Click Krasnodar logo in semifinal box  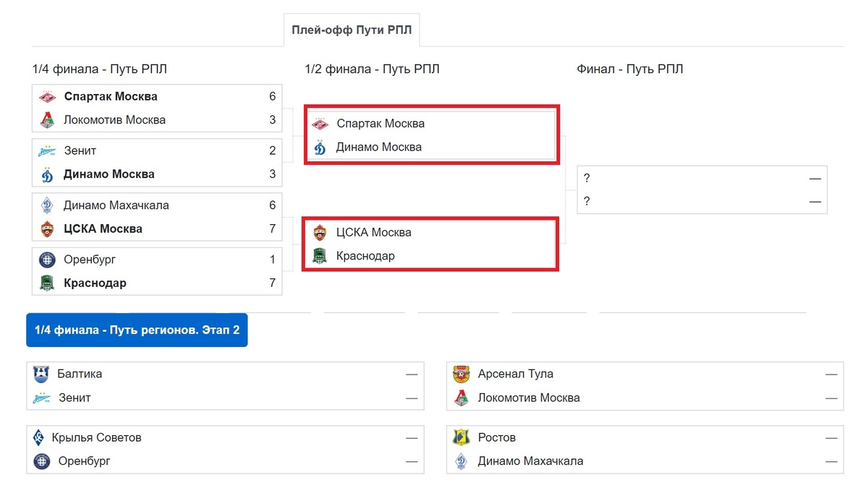tap(320, 256)
